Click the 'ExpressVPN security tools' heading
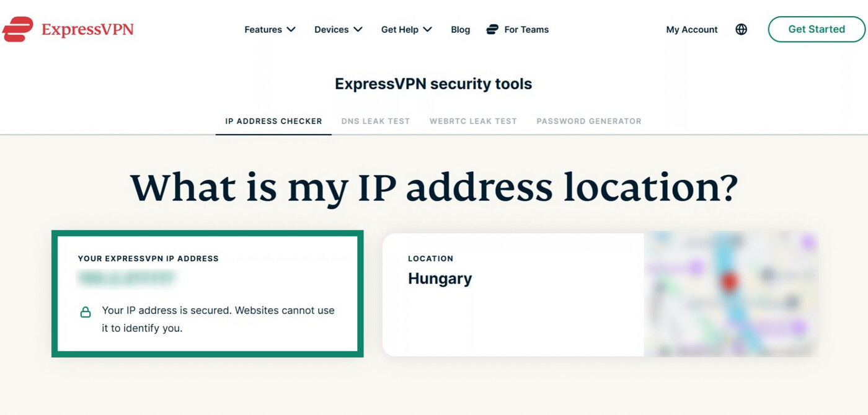 [x=433, y=84]
